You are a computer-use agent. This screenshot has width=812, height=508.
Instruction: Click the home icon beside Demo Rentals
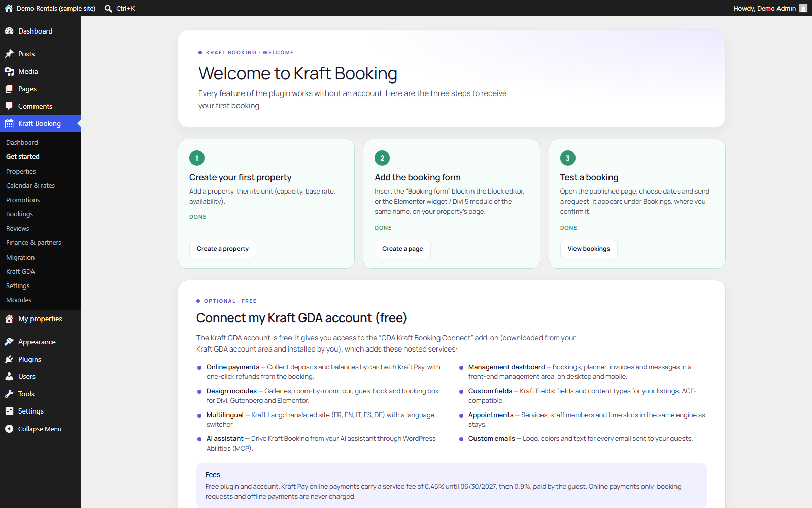point(9,8)
